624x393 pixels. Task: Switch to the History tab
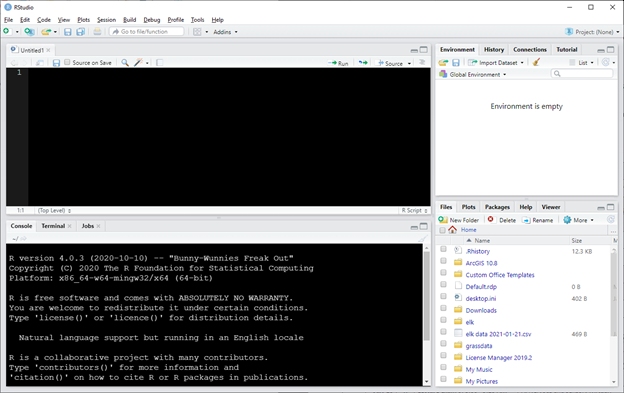point(494,50)
